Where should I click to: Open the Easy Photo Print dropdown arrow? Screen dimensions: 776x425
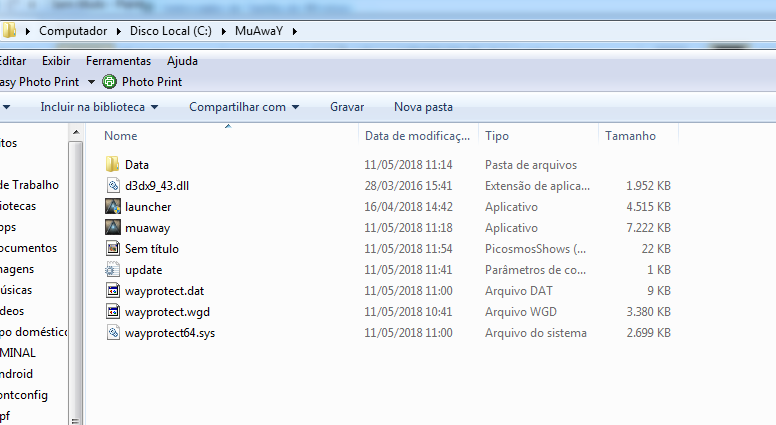[91, 82]
